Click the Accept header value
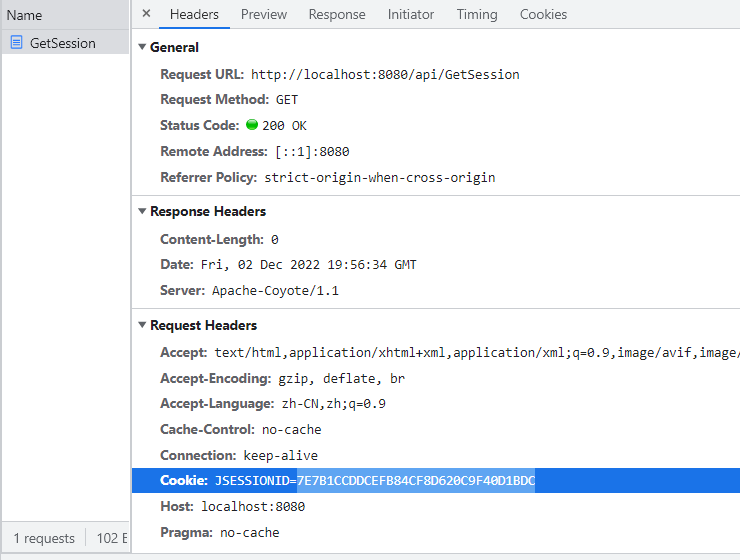The height and width of the screenshot is (560, 740). [475, 353]
